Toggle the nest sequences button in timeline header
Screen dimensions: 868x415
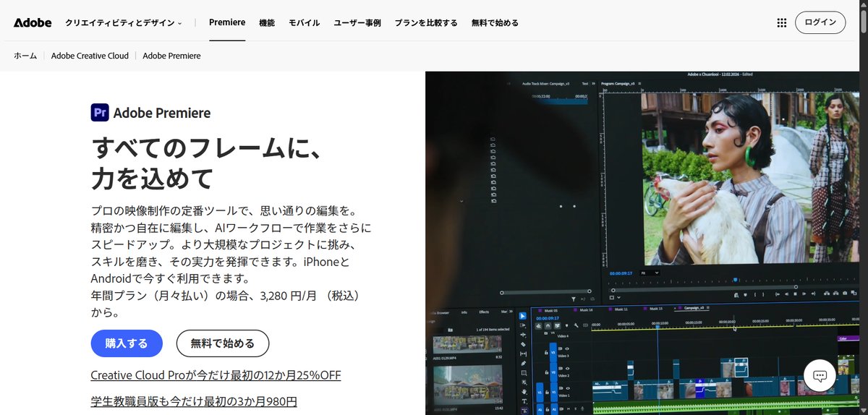tap(538, 326)
